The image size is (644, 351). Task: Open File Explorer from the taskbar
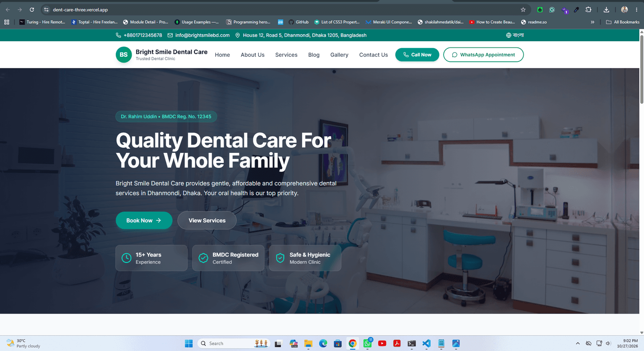pyautogui.click(x=308, y=343)
